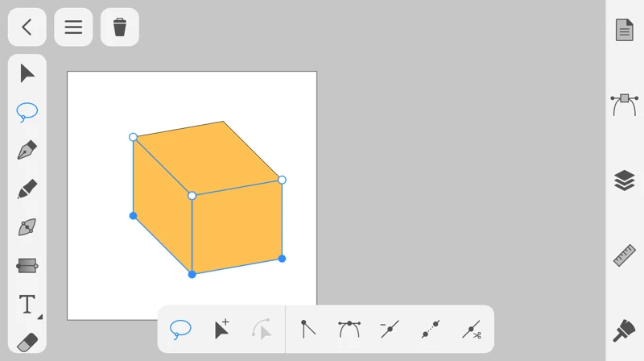Viewport: 644px width, 361px height.
Task: Click the cube's center anchor point
Action: click(192, 196)
